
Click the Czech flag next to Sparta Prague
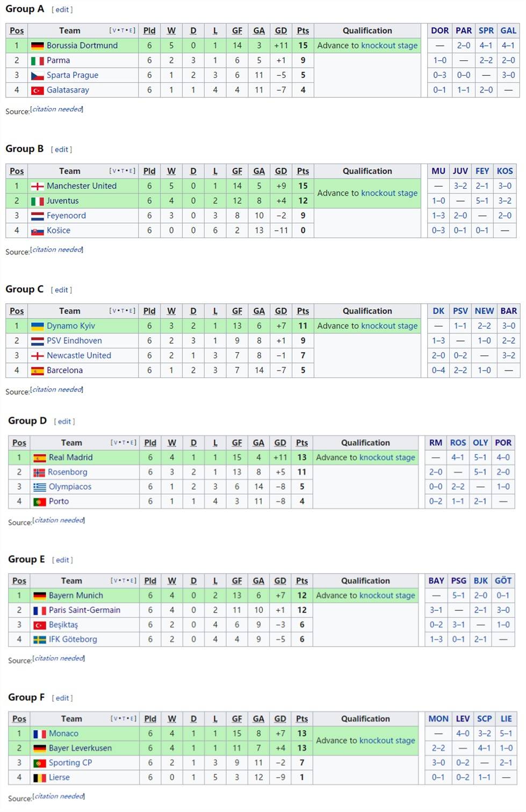point(37,76)
